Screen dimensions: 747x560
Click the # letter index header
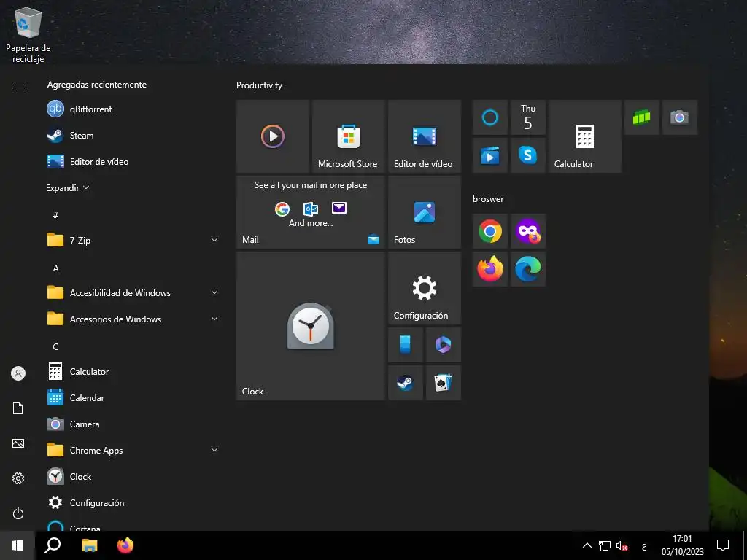click(55, 215)
